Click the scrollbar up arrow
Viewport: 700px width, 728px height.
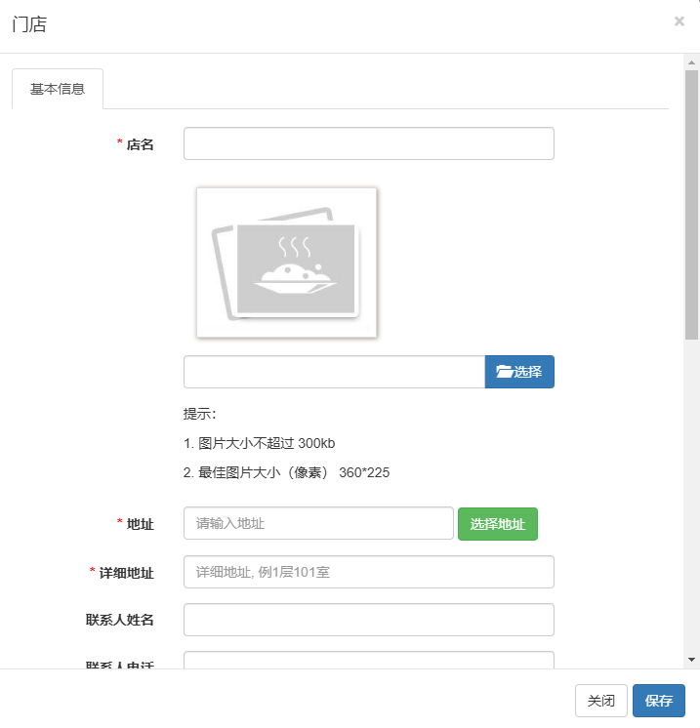691,61
